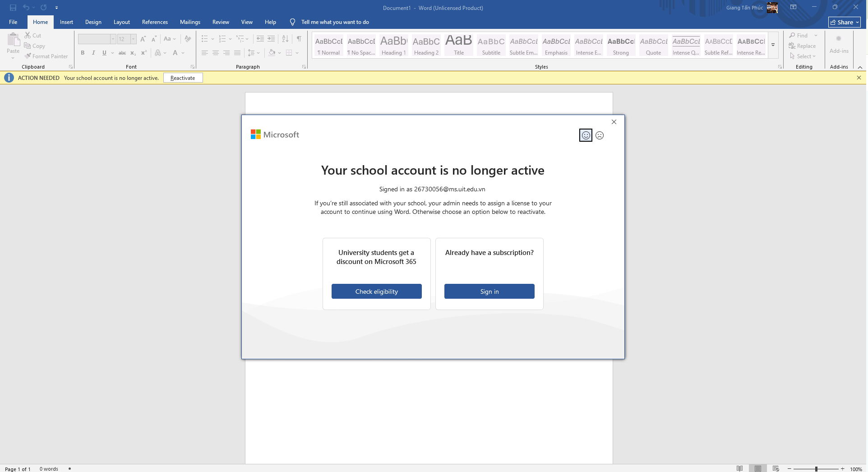Open the Change Case dropdown
868x472 pixels.
tap(170, 39)
